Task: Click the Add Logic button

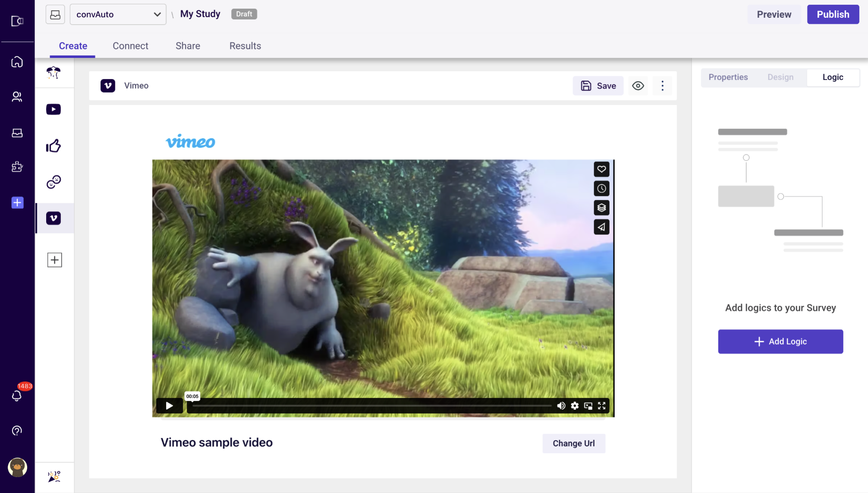Action: click(780, 341)
